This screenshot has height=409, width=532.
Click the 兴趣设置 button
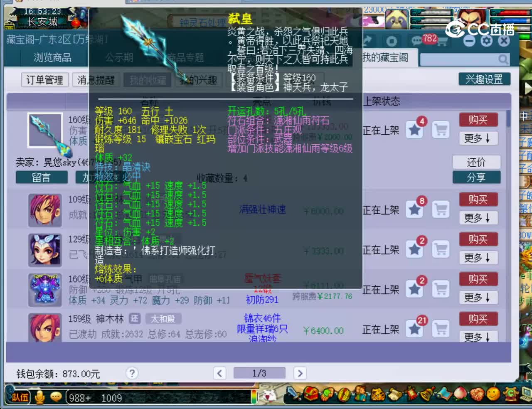click(x=484, y=79)
